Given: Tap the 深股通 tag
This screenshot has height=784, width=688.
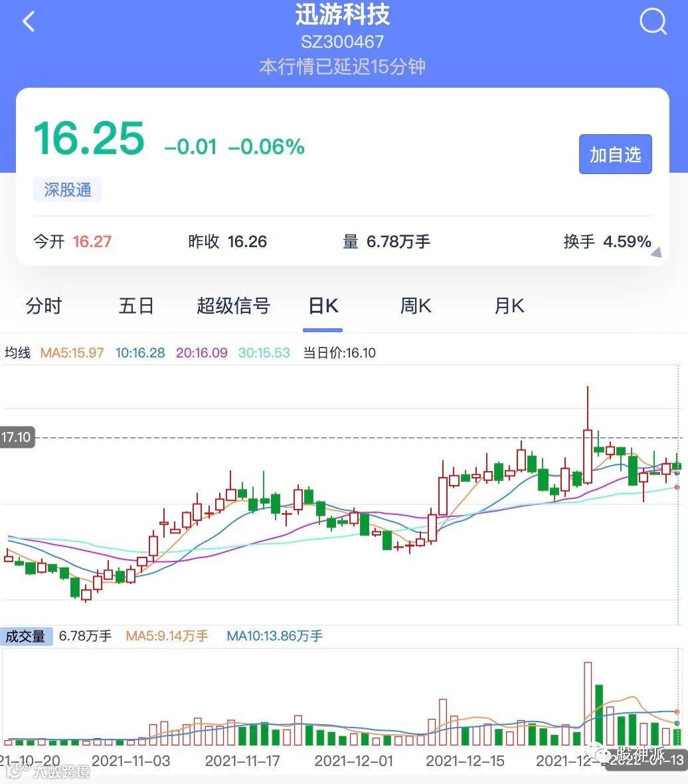Looking at the screenshot, I should (68, 189).
